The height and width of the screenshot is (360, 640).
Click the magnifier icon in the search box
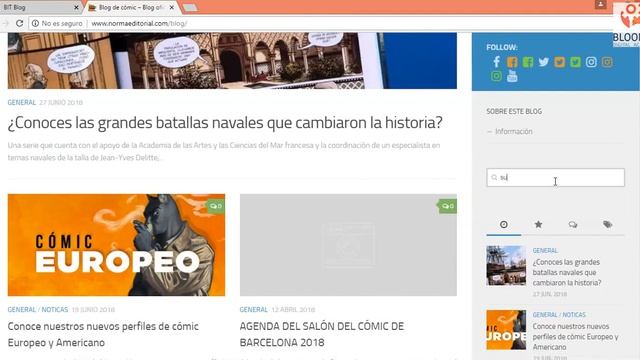pos(494,178)
